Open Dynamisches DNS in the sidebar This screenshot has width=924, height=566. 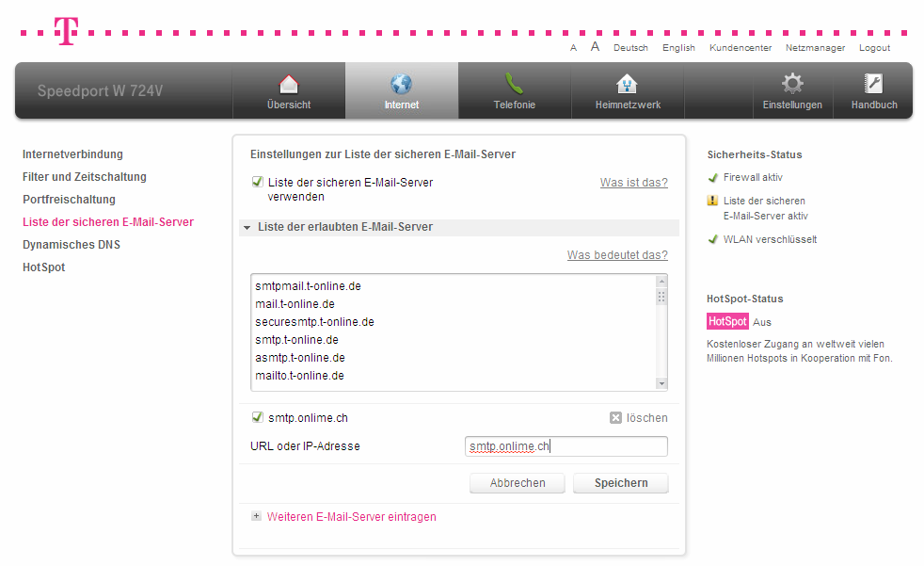[x=72, y=245]
